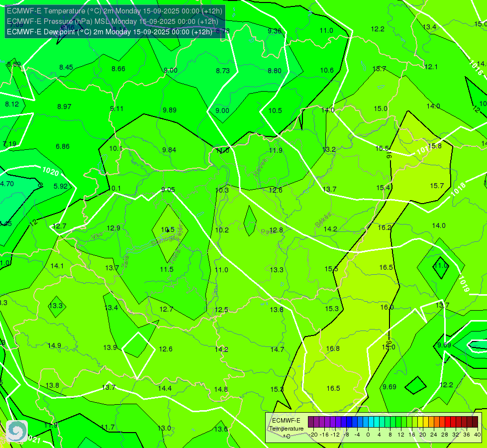Click the 8.80 temperature value
The width and height of the screenshot is (487, 448).
click(x=275, y=71)
